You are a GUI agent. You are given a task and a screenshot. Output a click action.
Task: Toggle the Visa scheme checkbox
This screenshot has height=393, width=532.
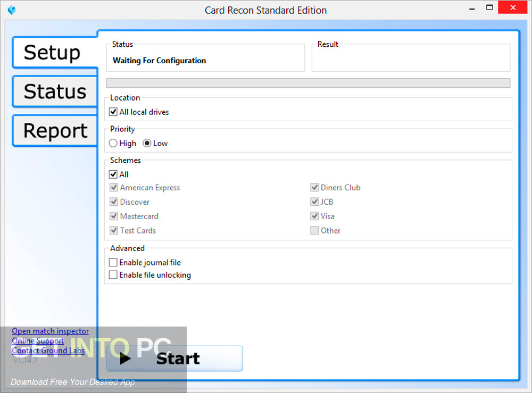coord(314,216)
